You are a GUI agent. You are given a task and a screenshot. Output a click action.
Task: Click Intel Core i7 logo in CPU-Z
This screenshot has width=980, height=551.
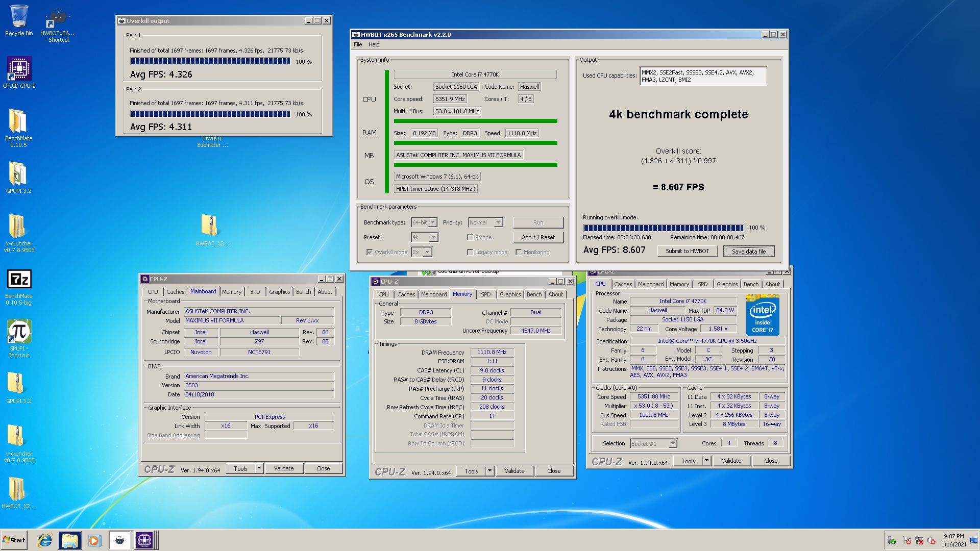point(763,315)
